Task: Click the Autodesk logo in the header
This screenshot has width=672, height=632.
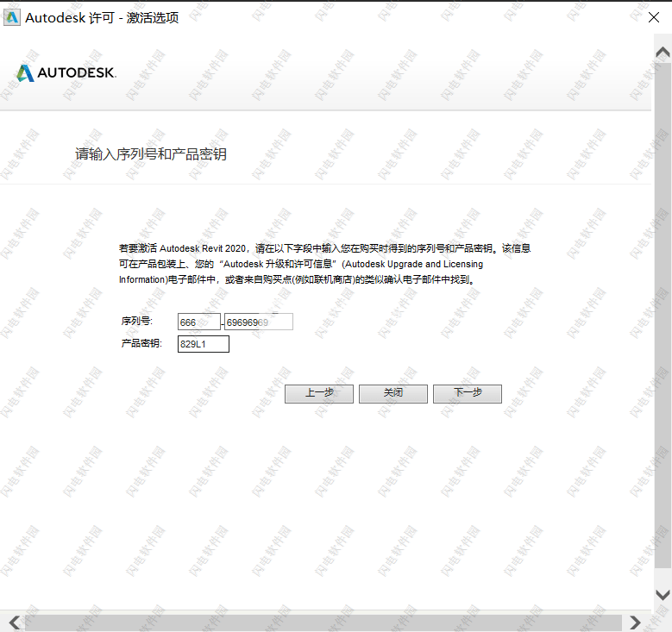Action: point(66,72)
